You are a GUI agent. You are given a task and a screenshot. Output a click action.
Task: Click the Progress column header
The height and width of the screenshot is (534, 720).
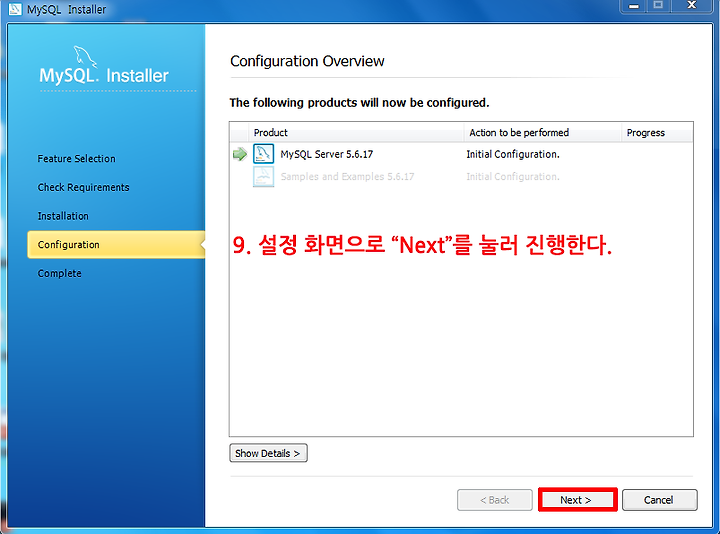[x=657, y=133]
